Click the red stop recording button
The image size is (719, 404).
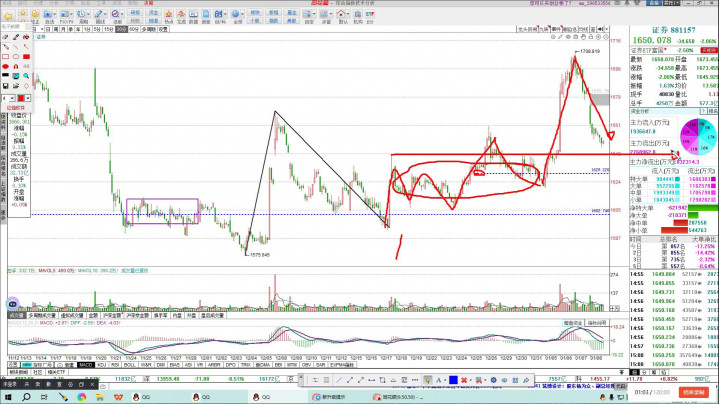click(693, 393)
